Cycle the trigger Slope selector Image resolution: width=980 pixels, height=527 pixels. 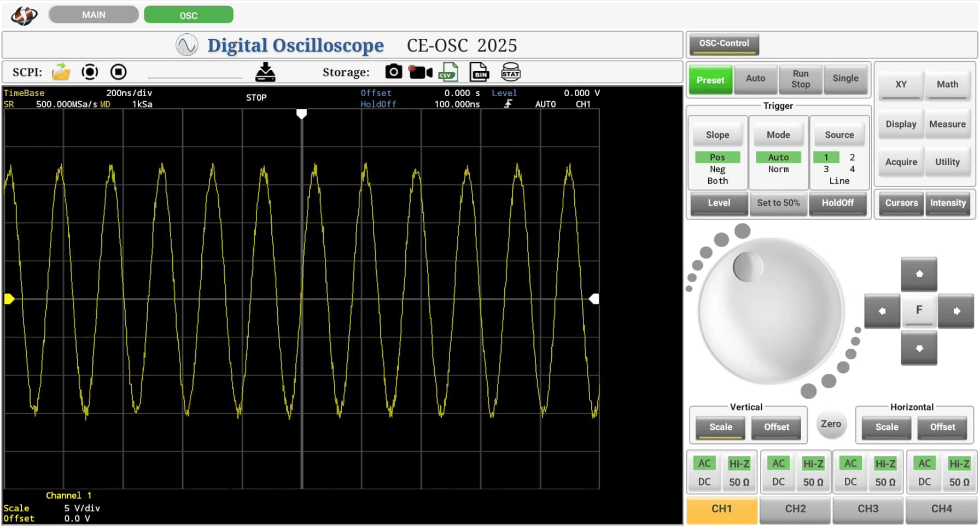[x=717, y=135]
